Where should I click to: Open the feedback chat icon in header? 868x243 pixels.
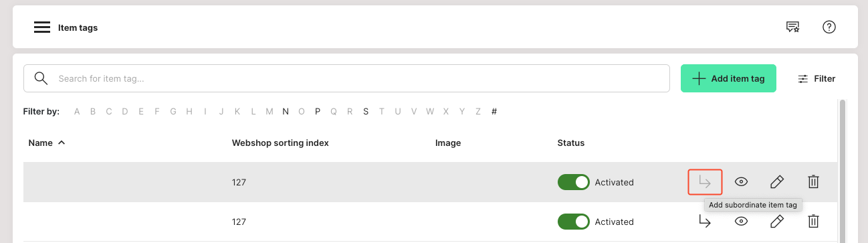793,27
